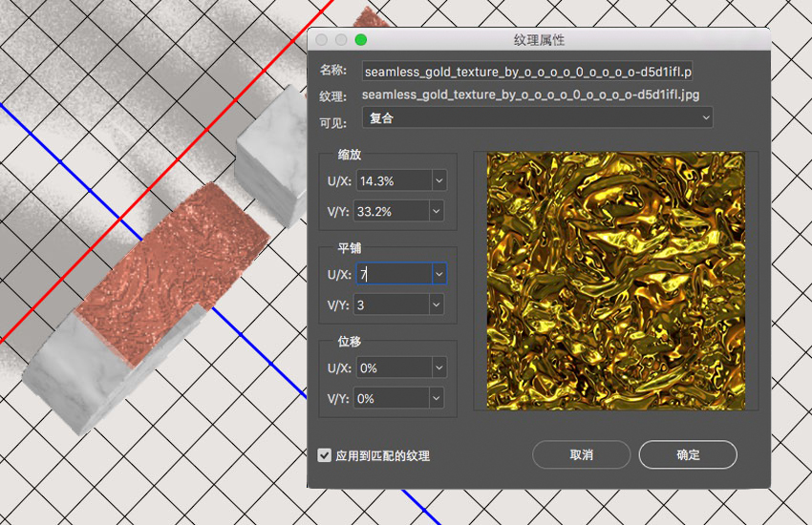Click the 确定 button
This screenshot has height=525, width=812.
click(x=688, y=454)
